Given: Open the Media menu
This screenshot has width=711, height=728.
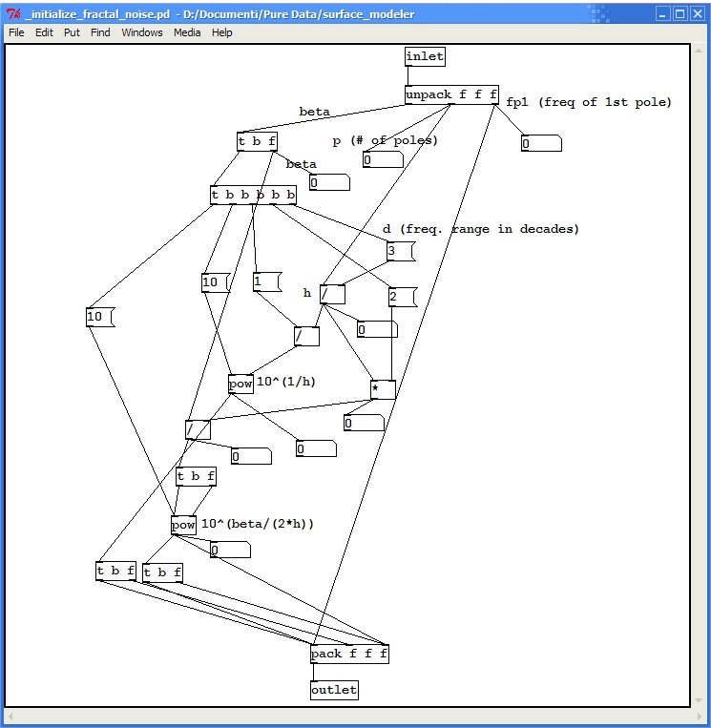Looking at the screenshot, I should click(x=187, y=32).
